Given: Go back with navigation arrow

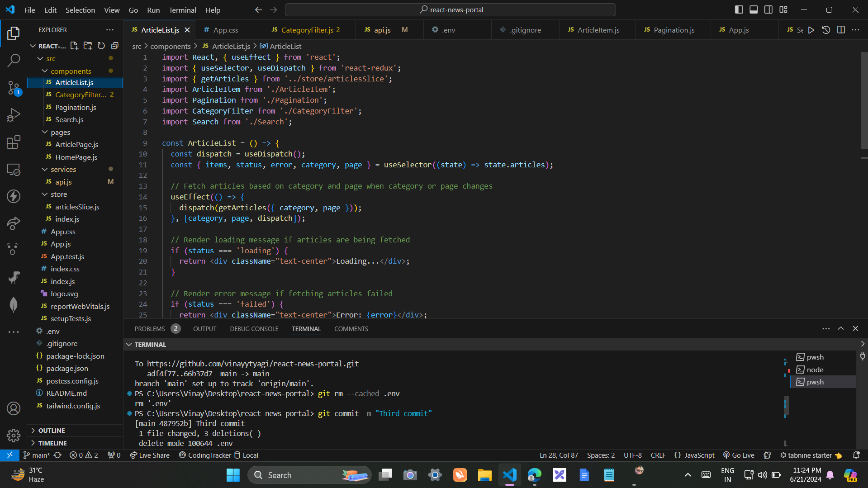Looking at the screenshot, I should pos(258,9).
